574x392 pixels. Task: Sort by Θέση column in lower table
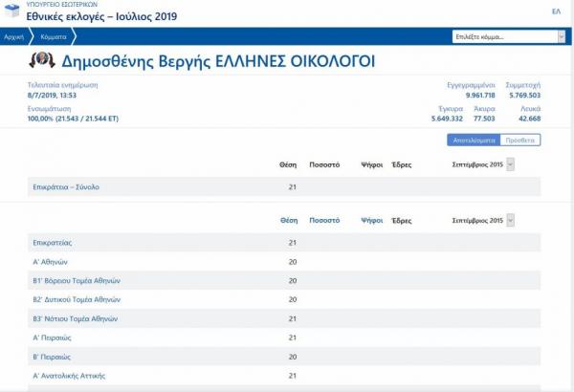click(x=288, y=220)
